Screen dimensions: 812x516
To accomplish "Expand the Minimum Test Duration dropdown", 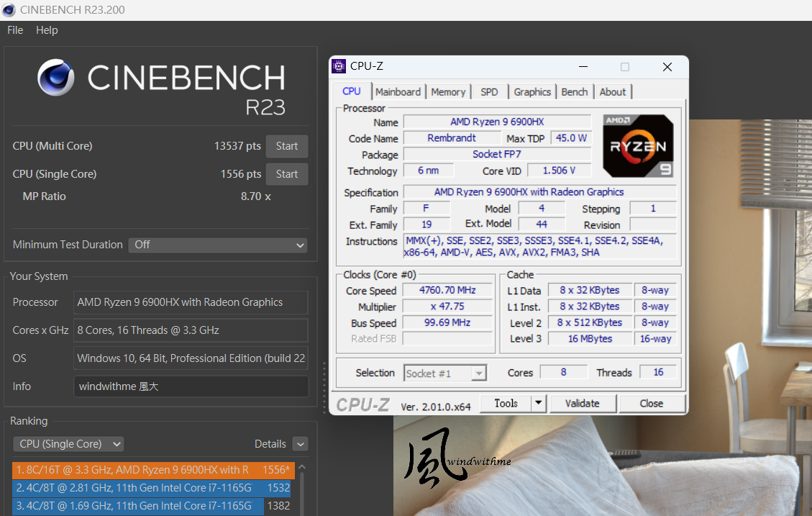I will tap(217, 245).
